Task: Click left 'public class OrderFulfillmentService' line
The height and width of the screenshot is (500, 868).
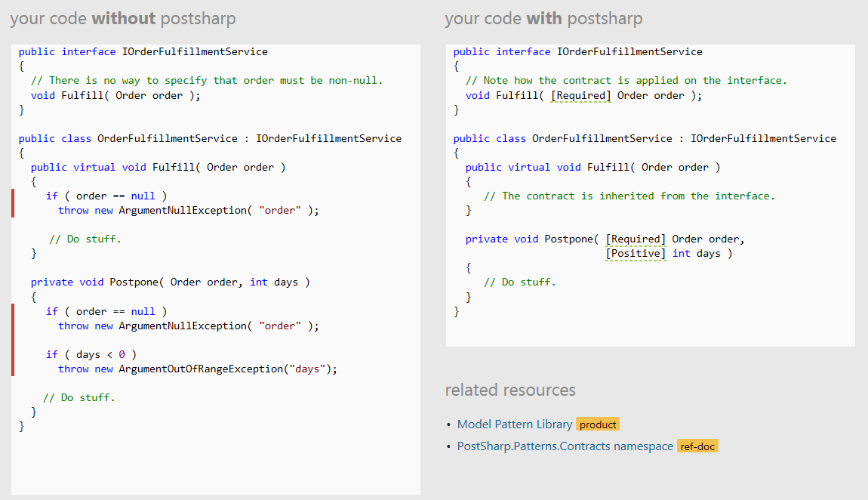Action: [211, 138]
